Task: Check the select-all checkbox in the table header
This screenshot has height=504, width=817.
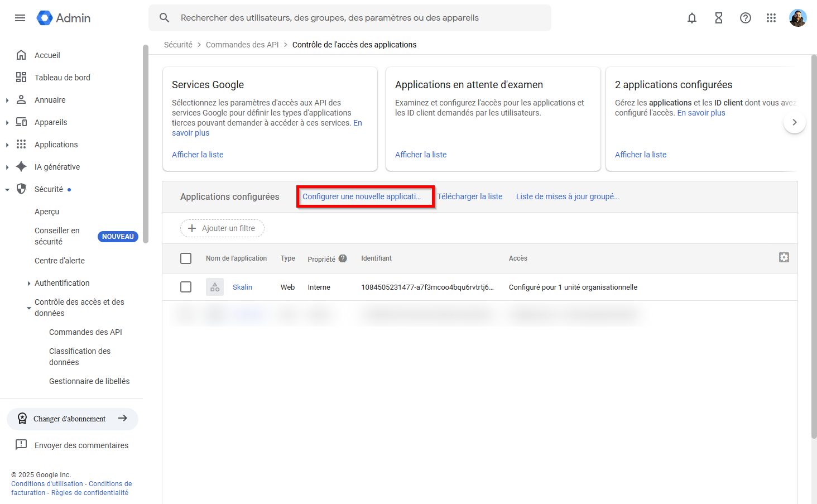Action: point(186,258)
